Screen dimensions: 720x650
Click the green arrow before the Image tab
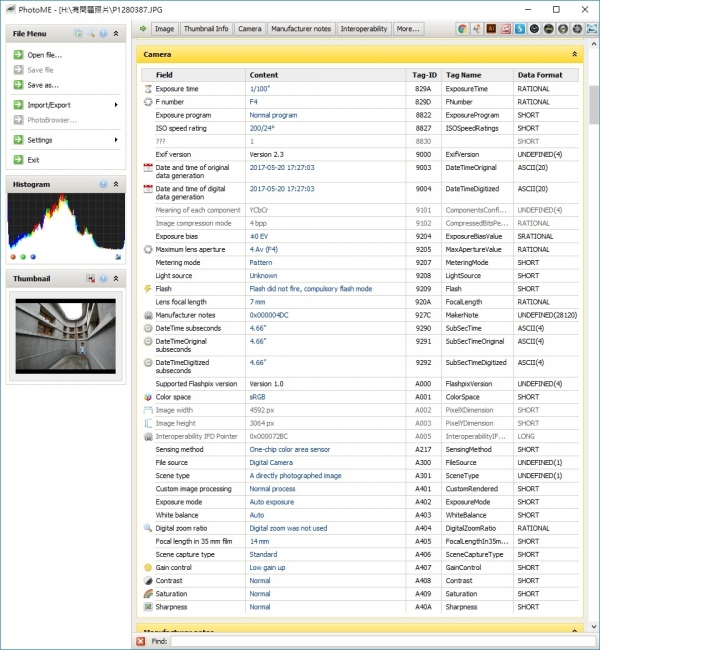143,29
